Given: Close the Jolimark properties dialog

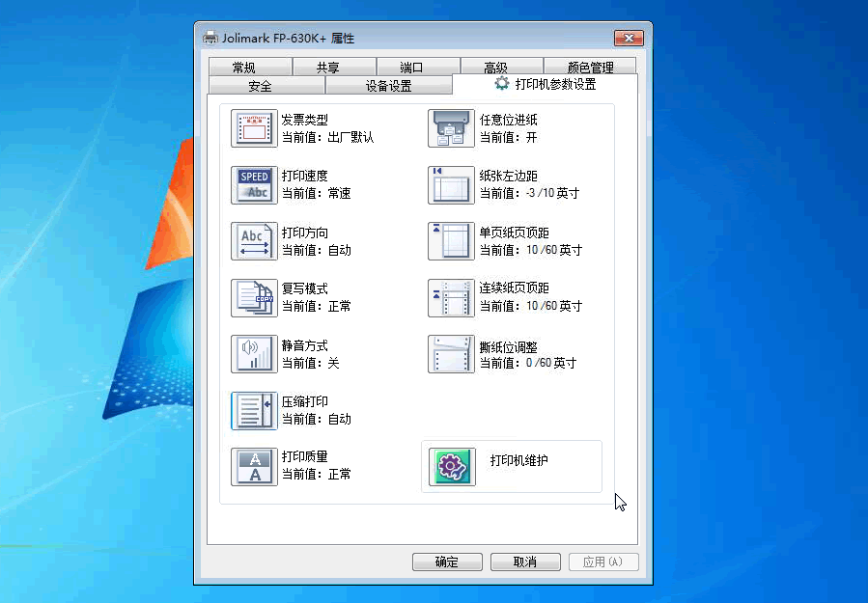Looking at the screenshot, I should (x=629, y=38).
